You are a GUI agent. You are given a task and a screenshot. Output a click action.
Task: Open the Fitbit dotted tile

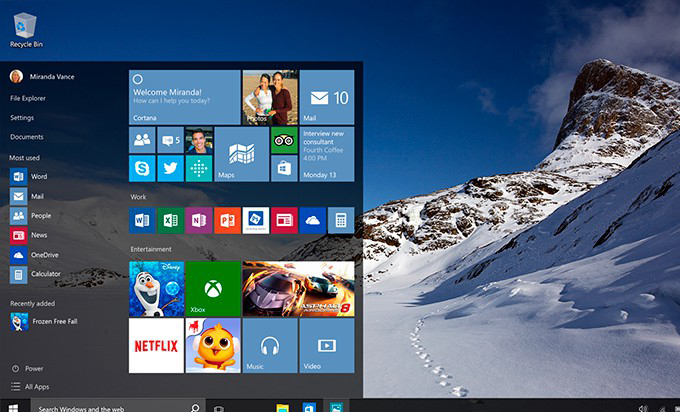point(199,168)
